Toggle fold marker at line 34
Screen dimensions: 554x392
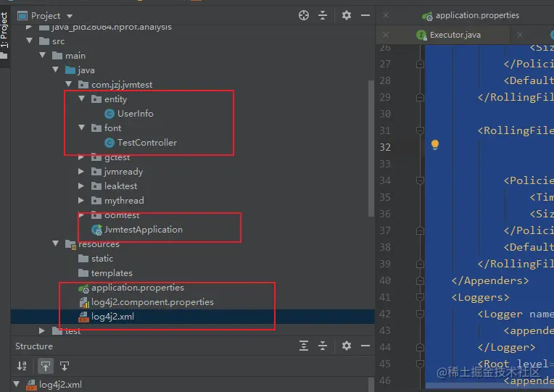[x=420, y=180]
